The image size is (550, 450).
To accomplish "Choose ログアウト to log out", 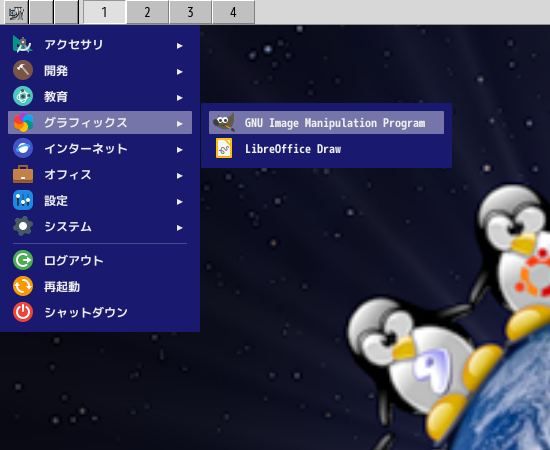I will pyautogui.click(x=100, y=260).
